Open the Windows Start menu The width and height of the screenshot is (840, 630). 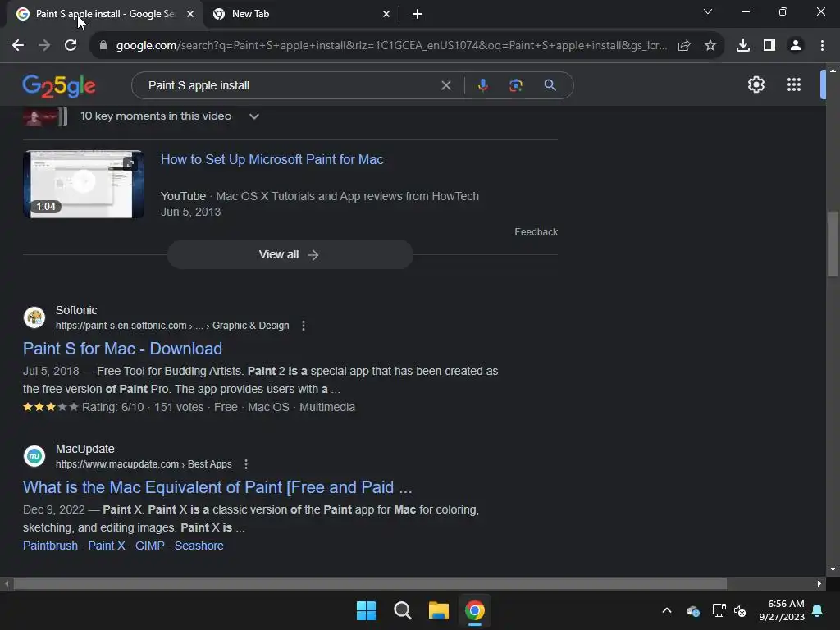tap(367, 610)
